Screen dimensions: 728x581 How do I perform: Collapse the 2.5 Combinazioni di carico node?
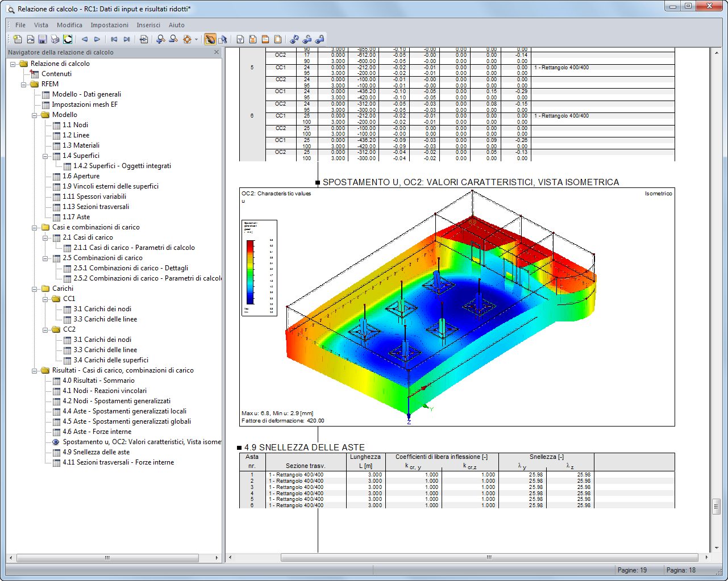click(x=45, y=258)
